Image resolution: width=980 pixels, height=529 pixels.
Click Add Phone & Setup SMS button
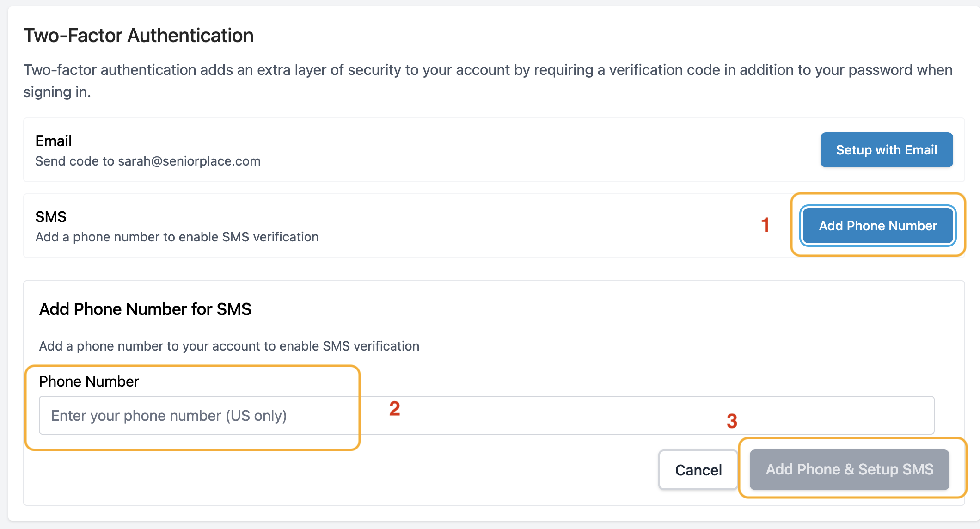click(x=849, y=470)
